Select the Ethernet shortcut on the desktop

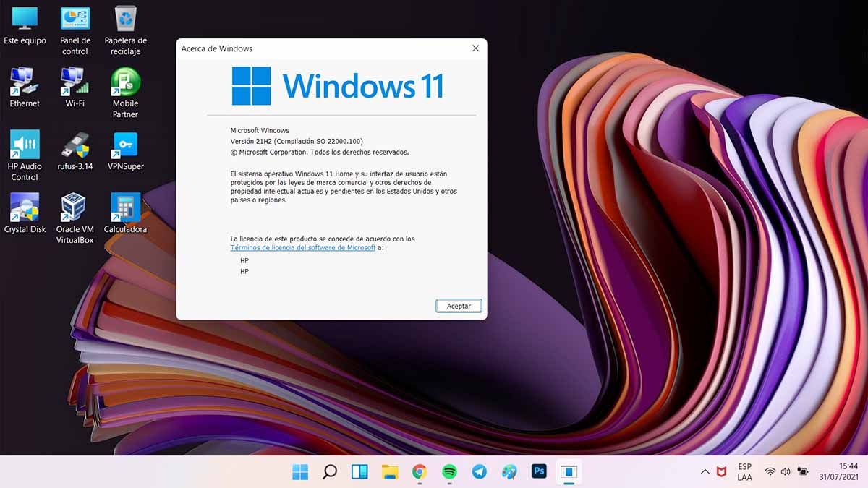(25, 87)
